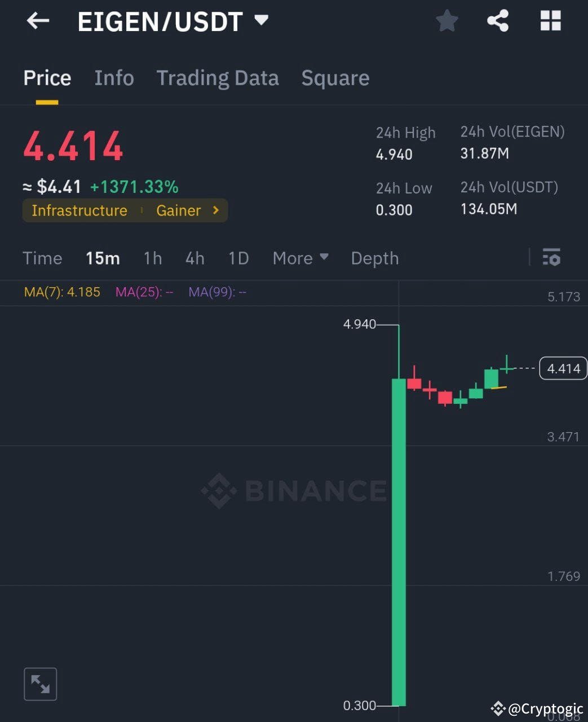
Task: Expand chart to fullscreen with corner icon
Action: [x=40, y=683]
